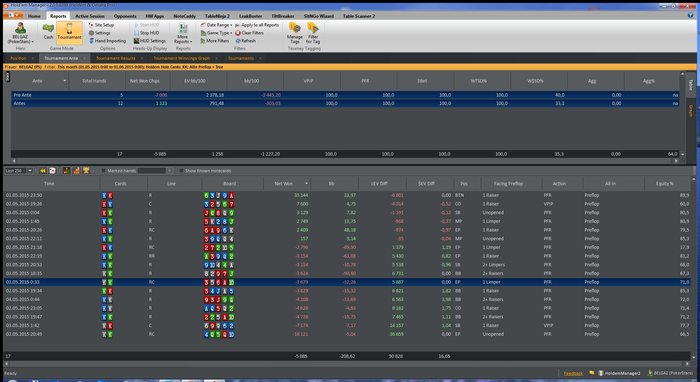This screenshot has width=700, height=382.
Task: Select the hand from 04.05.2015 0:44
Action: 347,299
